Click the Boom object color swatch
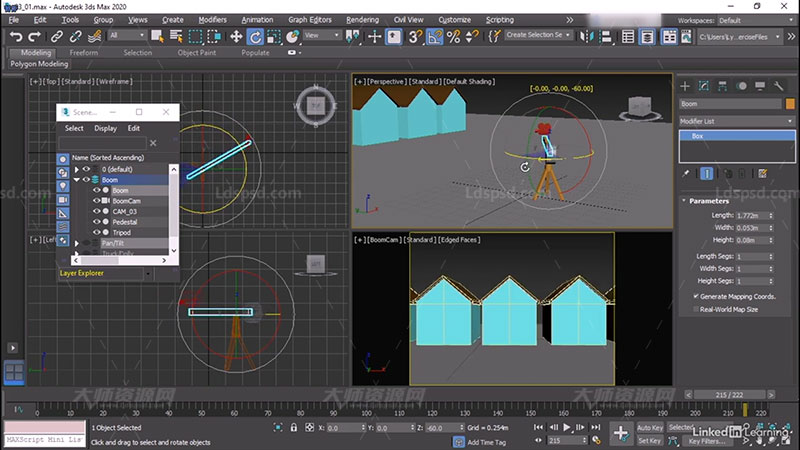The height and width of the screenshot is (450, 800). [790, 104]
